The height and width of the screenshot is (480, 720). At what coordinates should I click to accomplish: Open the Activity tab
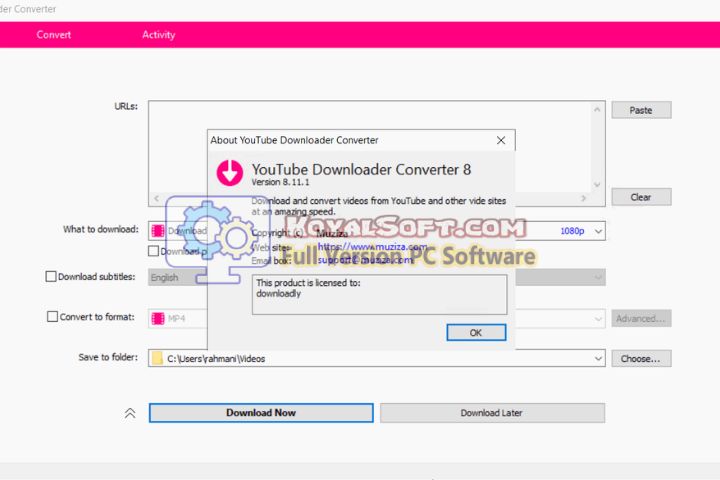tap(158, 35)
